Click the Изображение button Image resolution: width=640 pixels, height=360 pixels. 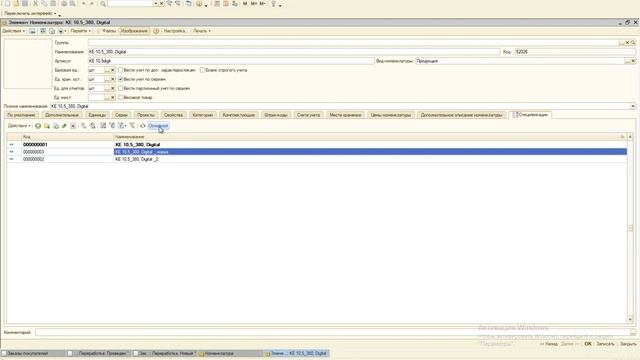[x=134, y=31]
